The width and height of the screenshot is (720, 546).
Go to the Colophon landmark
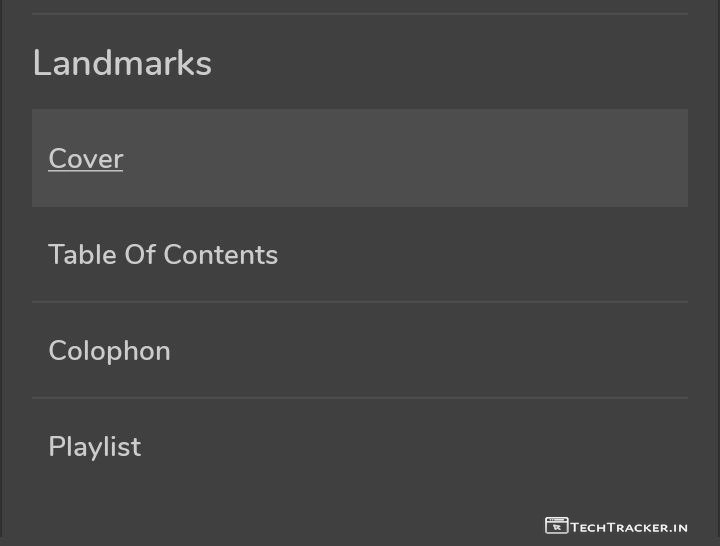pyautogui.click(x=110, y=351)
